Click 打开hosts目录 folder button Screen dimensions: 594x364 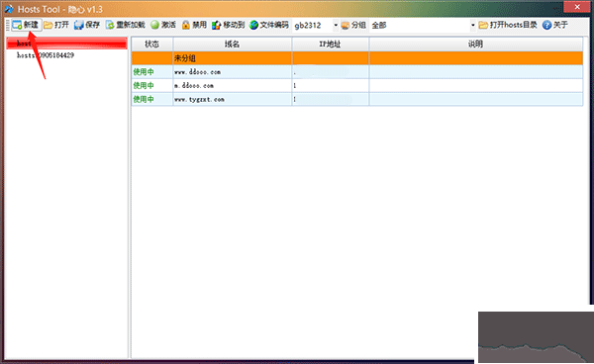[508, 25]
